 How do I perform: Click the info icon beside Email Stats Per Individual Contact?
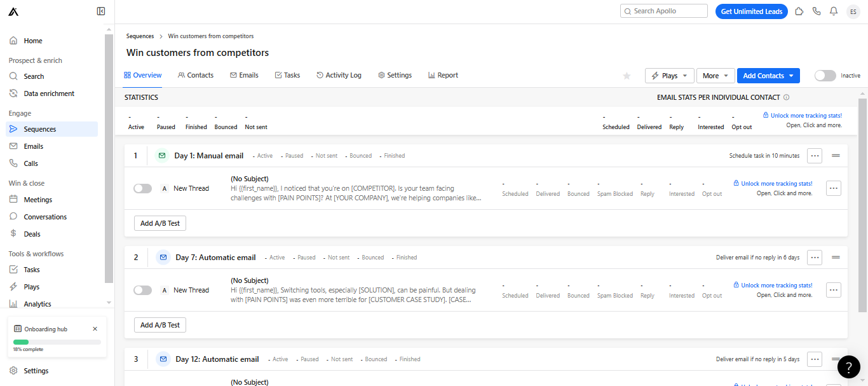pyautogui.click(x=787, y=97)
